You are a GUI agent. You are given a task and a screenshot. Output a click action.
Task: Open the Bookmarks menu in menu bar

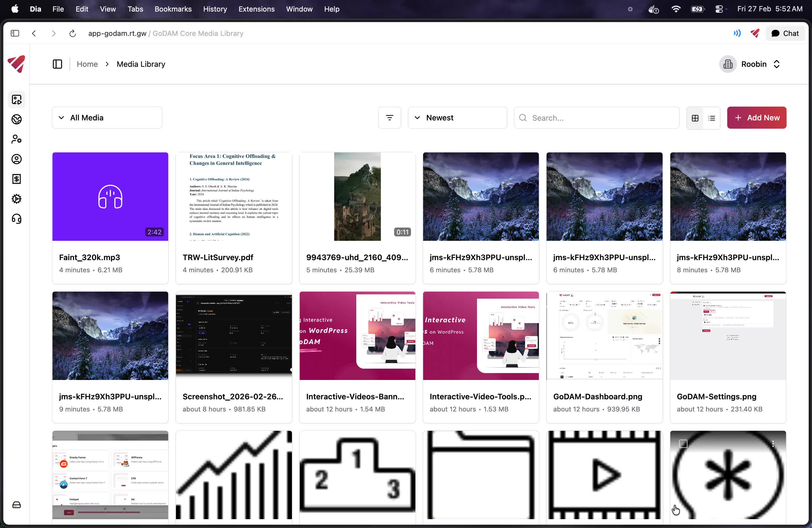173,9
